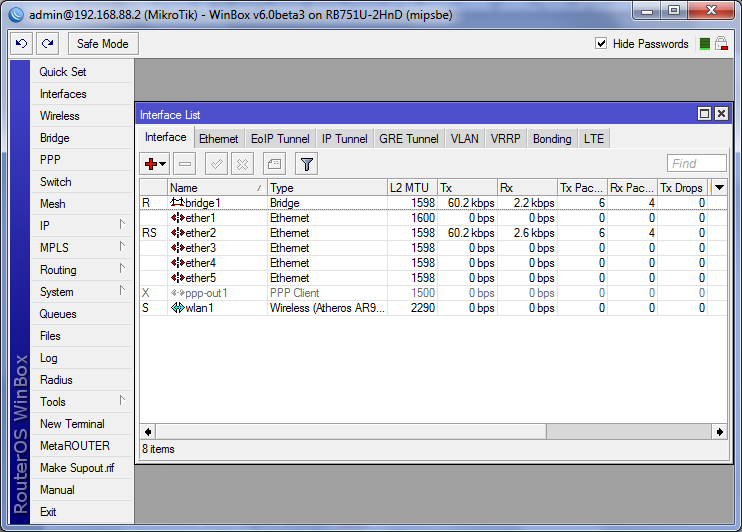Click the ether4 interface icon
Image resolution: width=742 pixels, height=532 pixels.
coord(177,263)
